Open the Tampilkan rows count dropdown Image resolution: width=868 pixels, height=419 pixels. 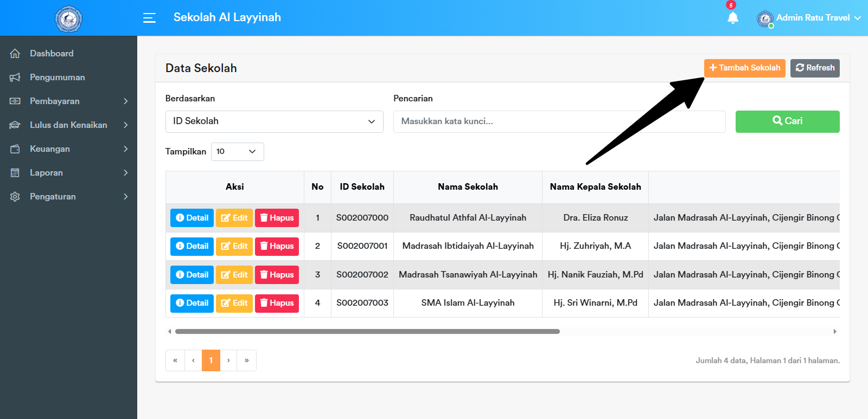[237, 152]
